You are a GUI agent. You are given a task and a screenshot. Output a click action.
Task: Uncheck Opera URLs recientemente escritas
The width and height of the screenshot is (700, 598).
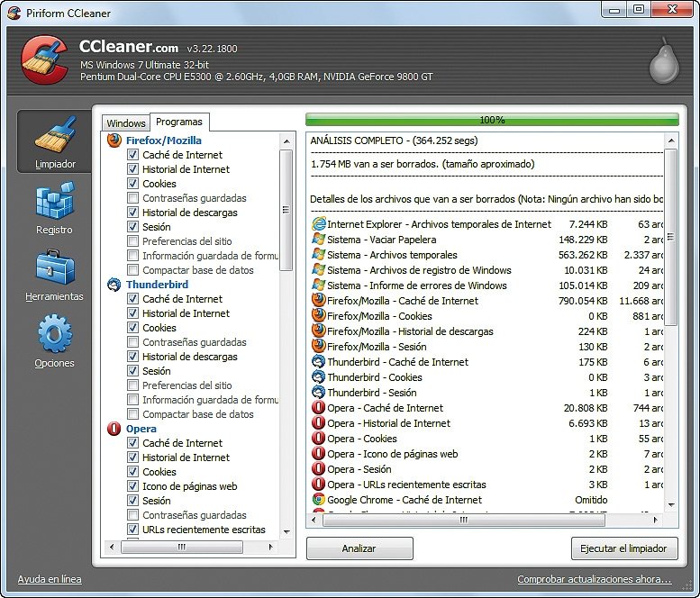(132, 530)
